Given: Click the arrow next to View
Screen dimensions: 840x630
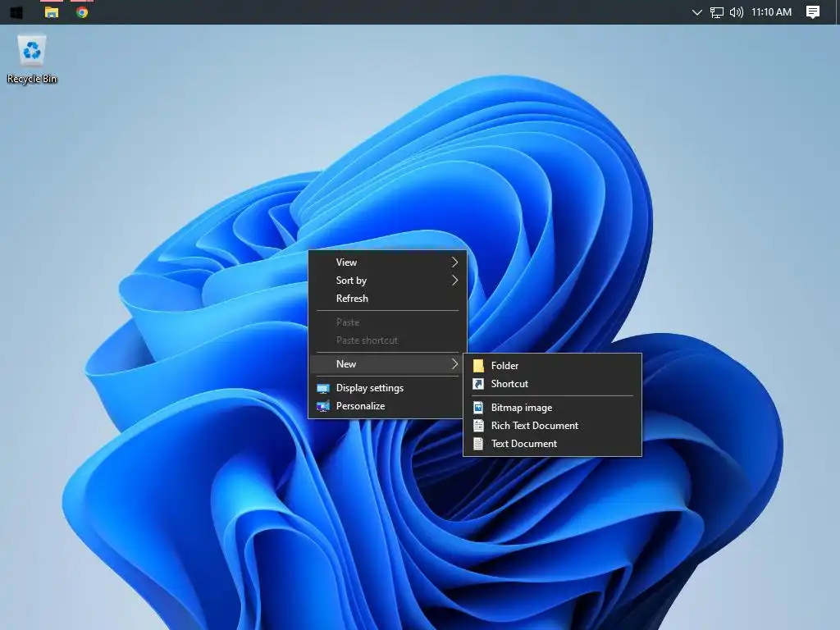Looking at the screenshot, I should pyautogui.click(x=454, y=262).
